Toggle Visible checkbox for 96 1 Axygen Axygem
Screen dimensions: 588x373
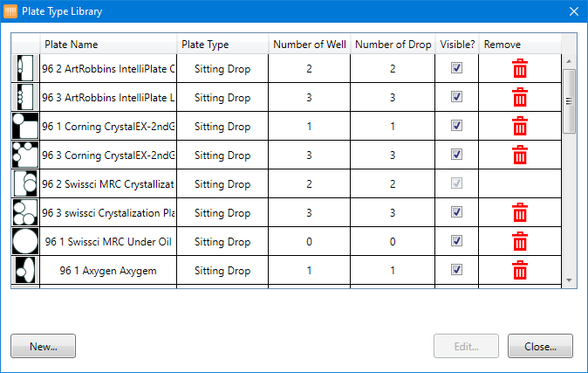pos(456,270)
